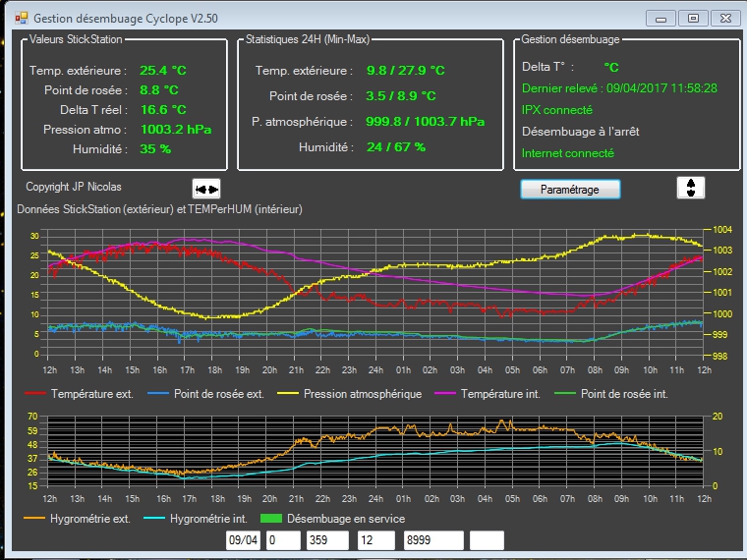Click the 3.5 / 8.9 °C statistic
Screen dimensions: 747x560
coord(401,95)
